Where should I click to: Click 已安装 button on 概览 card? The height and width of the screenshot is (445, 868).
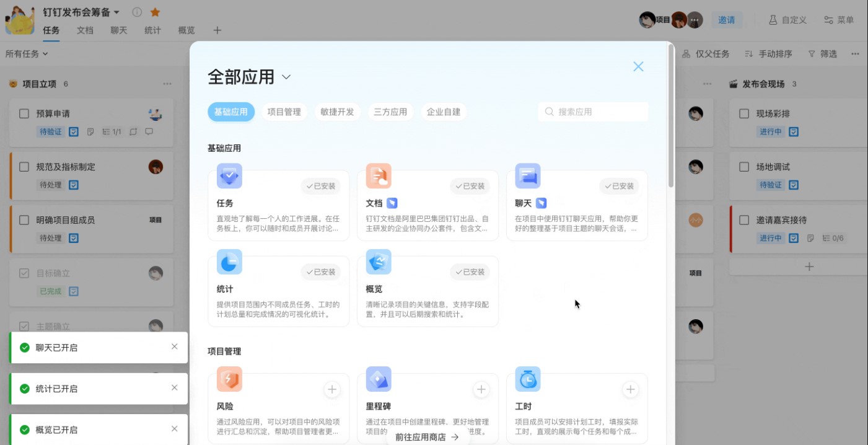click(x=470, y=272)
